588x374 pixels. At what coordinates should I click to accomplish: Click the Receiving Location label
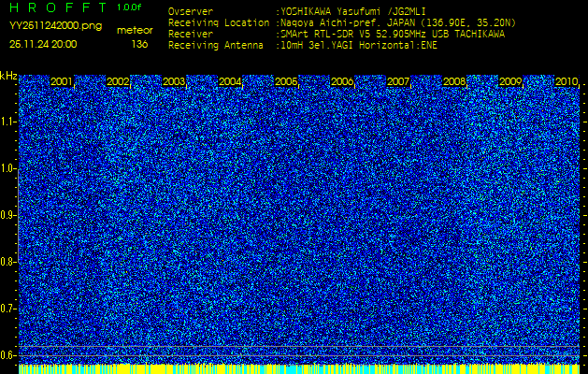click(219, 22)
